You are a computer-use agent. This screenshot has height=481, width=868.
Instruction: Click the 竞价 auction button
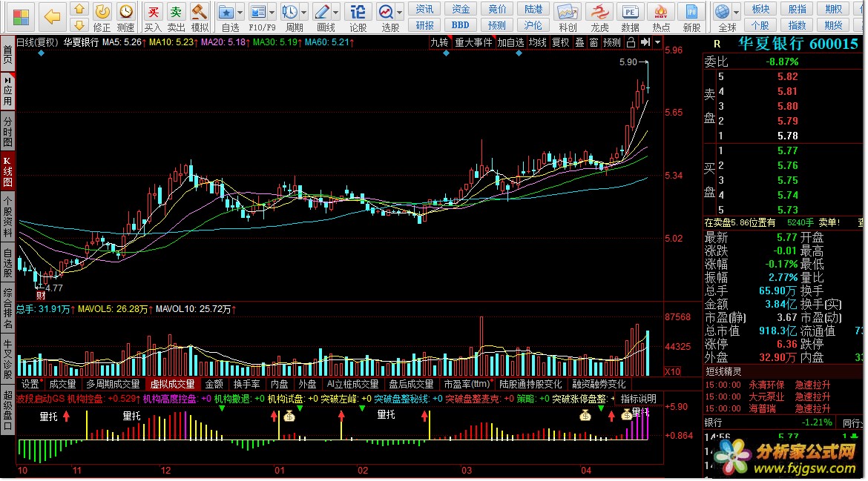click(x=497, y=9)
